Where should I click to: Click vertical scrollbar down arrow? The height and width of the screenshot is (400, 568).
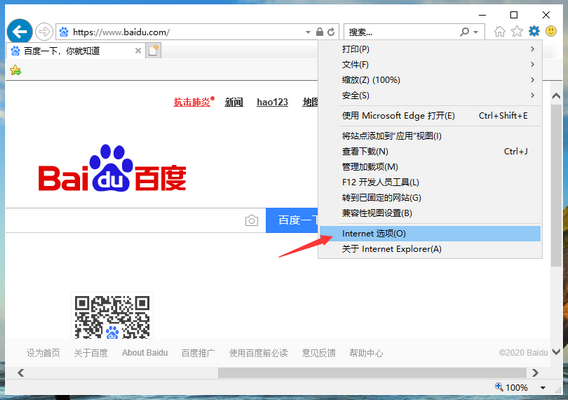556,351
